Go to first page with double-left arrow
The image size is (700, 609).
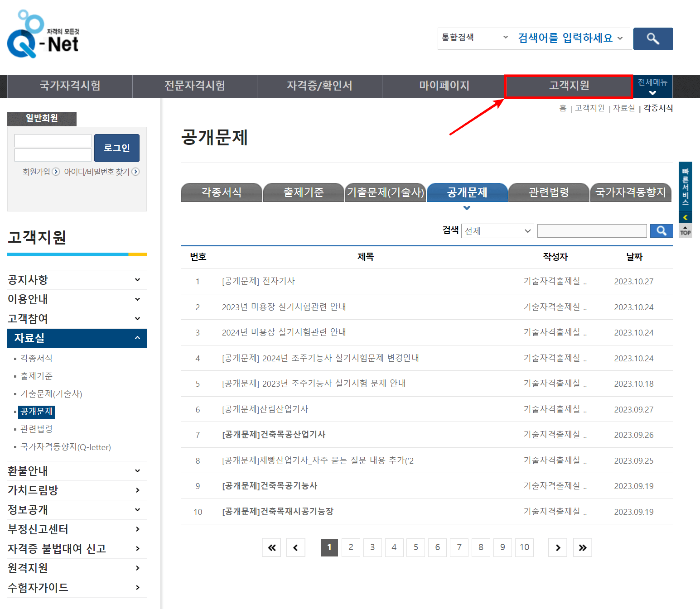[271, 547]
